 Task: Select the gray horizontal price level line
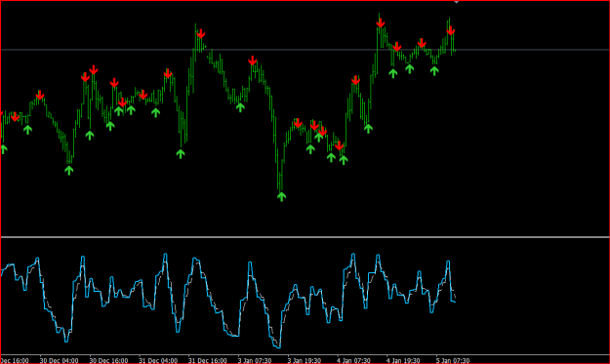tap(305, 50)
